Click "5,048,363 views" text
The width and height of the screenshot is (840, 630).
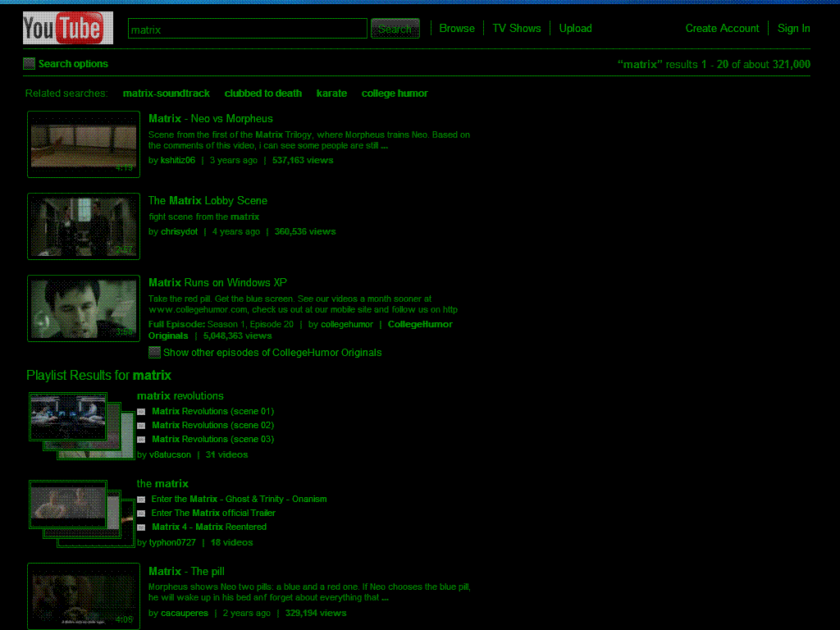237,336
